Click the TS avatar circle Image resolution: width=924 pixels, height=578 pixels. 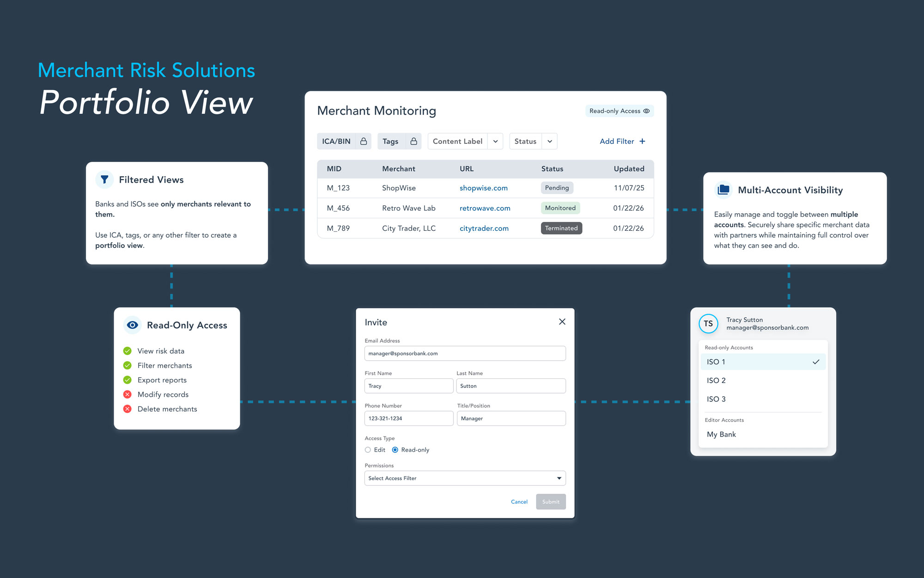pyautogui.click(x=708, y=324)
